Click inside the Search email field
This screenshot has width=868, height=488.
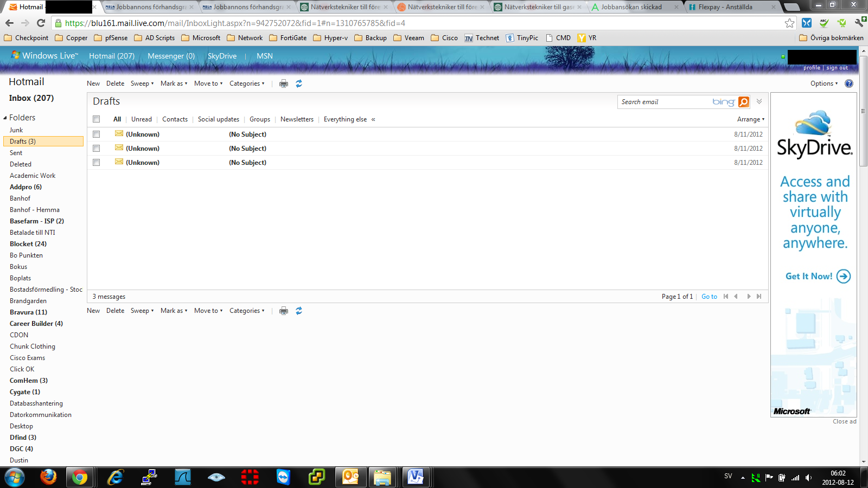point(665,102)
